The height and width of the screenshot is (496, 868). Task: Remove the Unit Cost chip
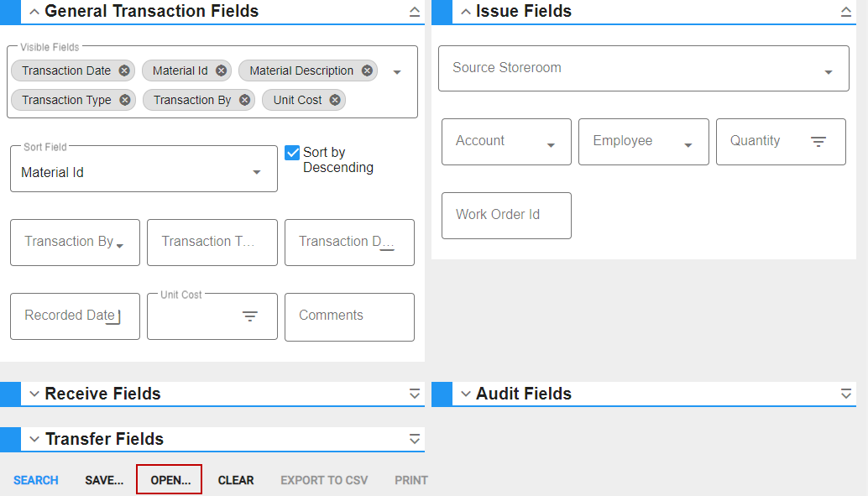pyautogui.click(x=335, y=100)
